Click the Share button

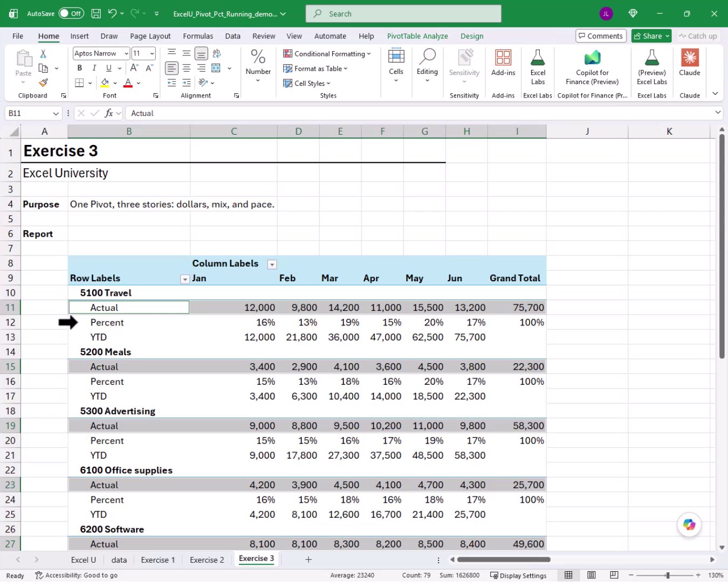tap(651, 36)
